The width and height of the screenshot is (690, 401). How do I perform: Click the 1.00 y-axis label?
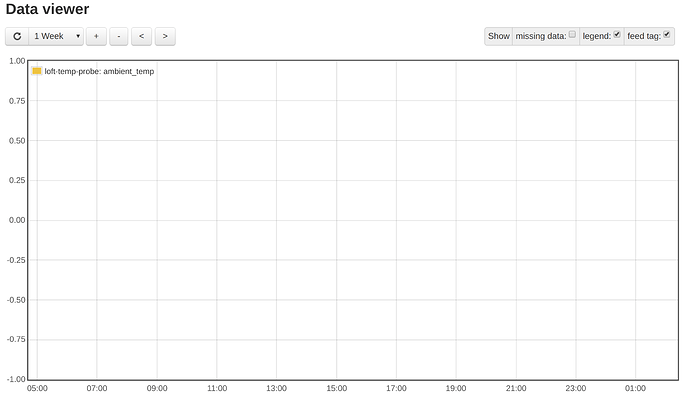[x=17, y=61]
